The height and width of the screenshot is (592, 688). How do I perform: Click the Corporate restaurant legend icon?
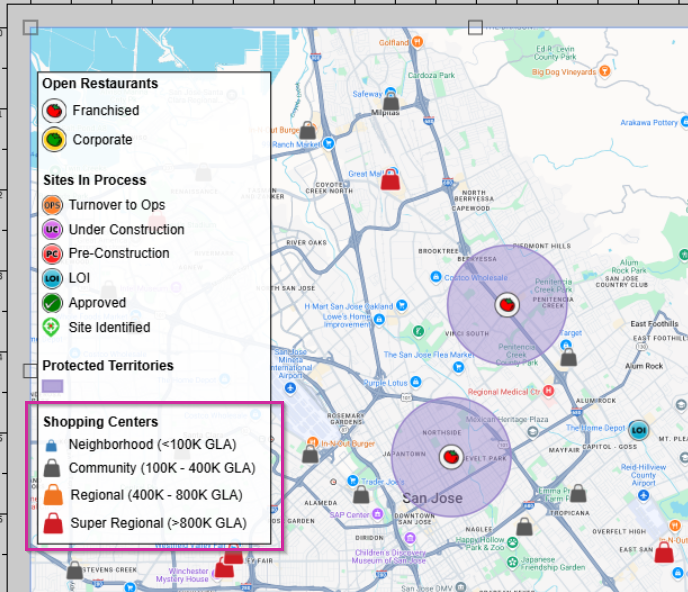tap(54, 140)
